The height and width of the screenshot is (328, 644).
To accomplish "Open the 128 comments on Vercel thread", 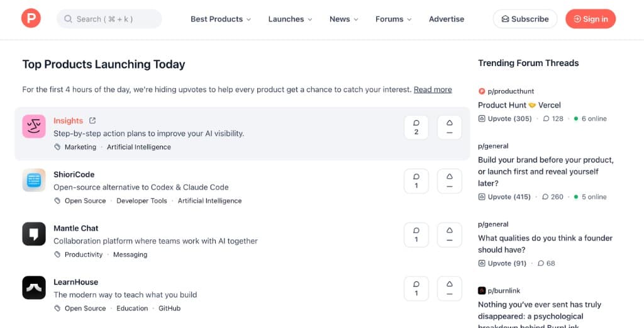I will (553, 119).
